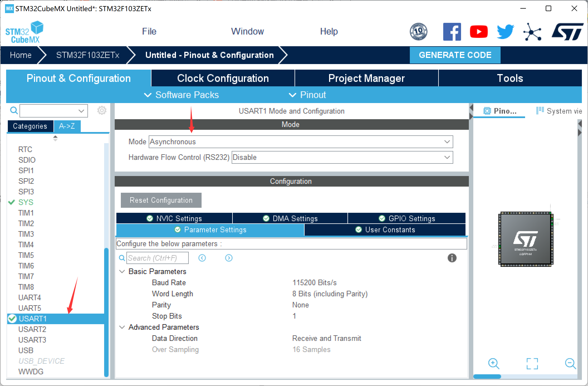Open ST Facebook page icon
The image size is (588, 386).
tap(452, 32)
